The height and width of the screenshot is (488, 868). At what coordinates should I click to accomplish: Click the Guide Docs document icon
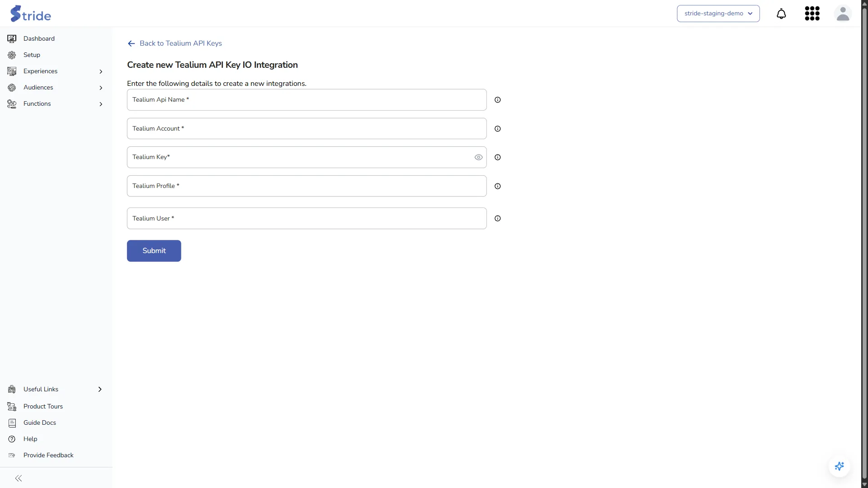tap(12, 423)
